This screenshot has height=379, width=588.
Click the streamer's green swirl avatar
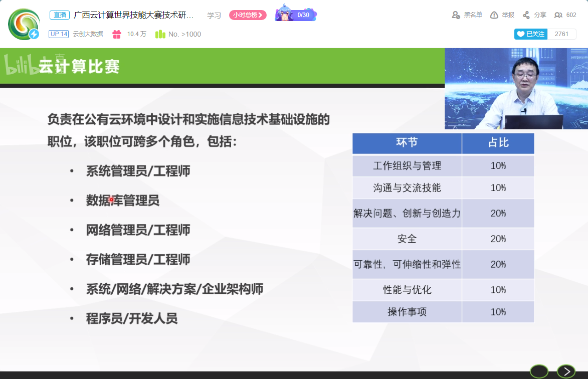24,24
